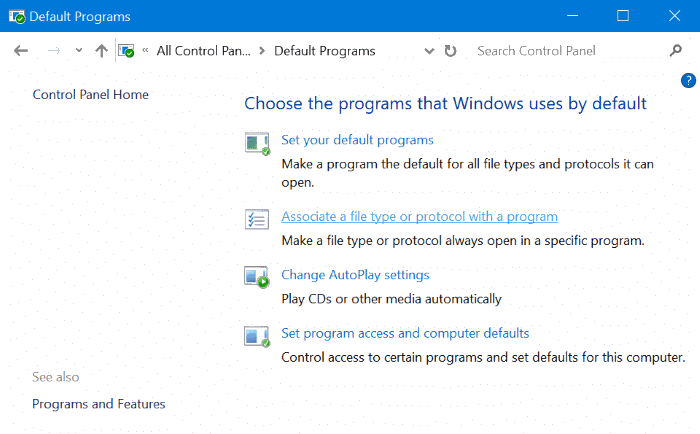Go up one level with the Up arrow

101,51
